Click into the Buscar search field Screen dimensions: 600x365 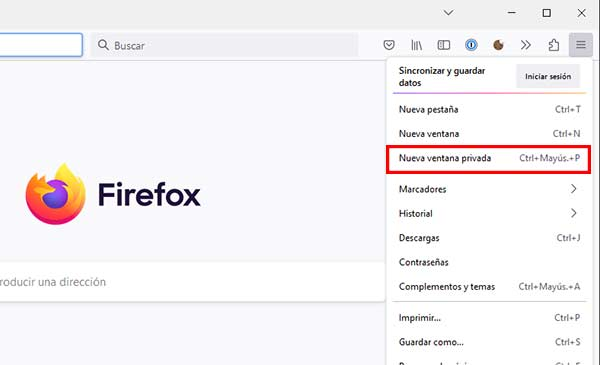pos(225,45)
